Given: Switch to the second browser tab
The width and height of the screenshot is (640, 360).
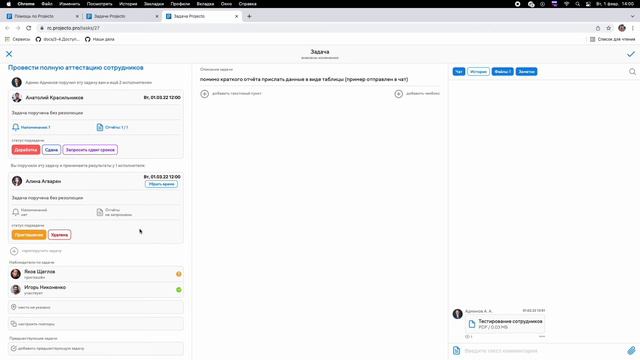Looking at the screenshot, I should point(122,16).
